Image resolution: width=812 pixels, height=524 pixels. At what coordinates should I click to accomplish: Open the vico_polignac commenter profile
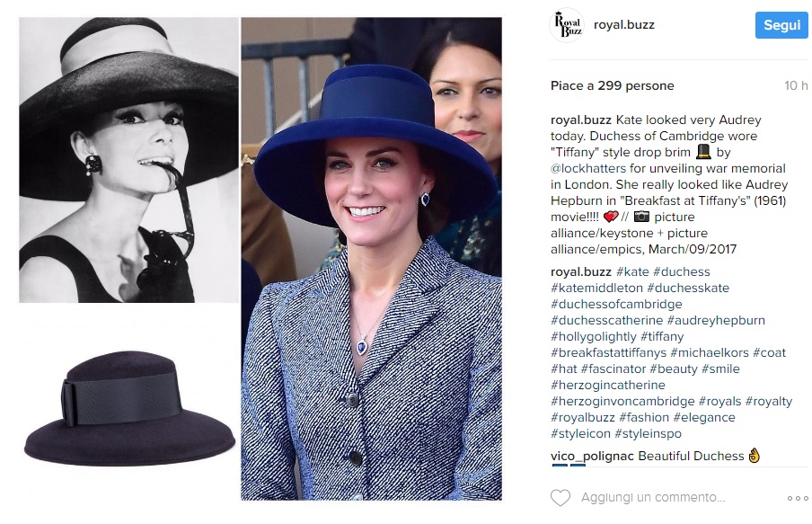(x=593, y=456)
